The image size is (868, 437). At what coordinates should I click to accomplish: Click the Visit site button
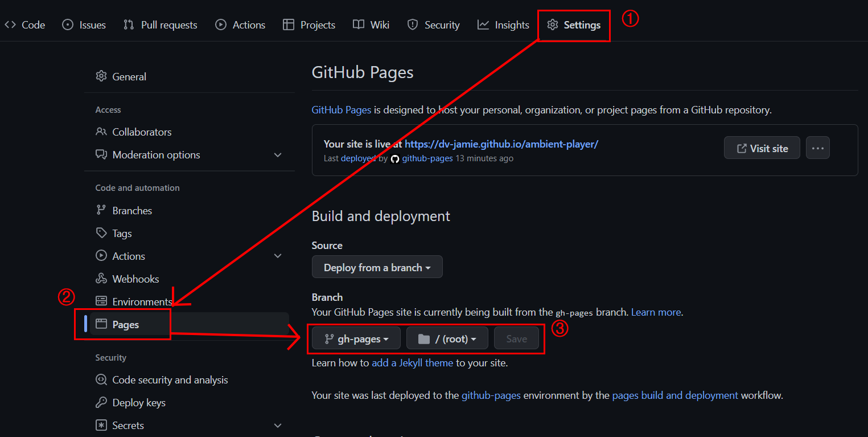762,148
